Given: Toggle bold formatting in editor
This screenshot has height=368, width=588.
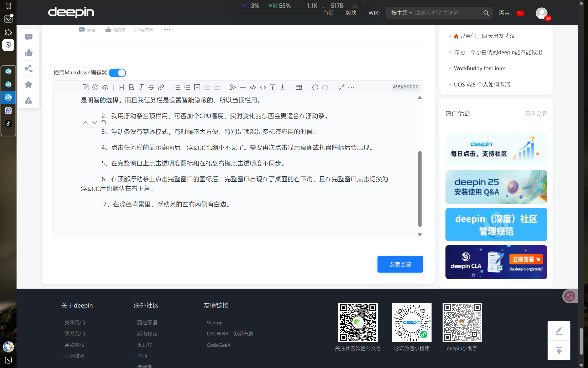Looking at the screenshot, I should click(132, 87).
